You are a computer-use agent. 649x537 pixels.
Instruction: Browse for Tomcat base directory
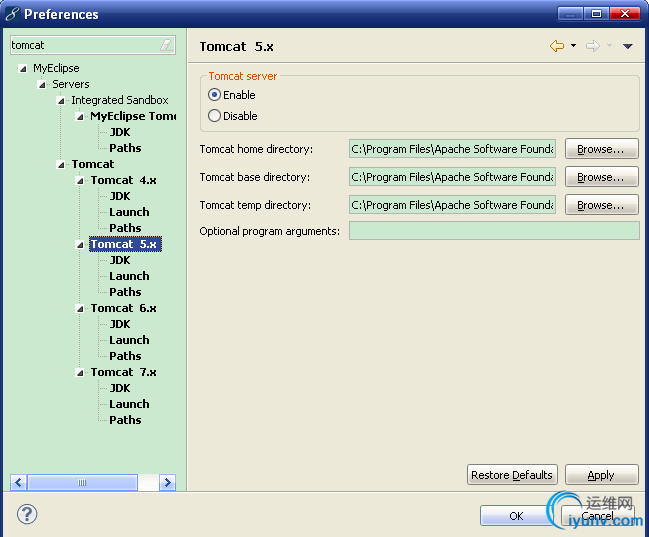click(x=601, y=177)
